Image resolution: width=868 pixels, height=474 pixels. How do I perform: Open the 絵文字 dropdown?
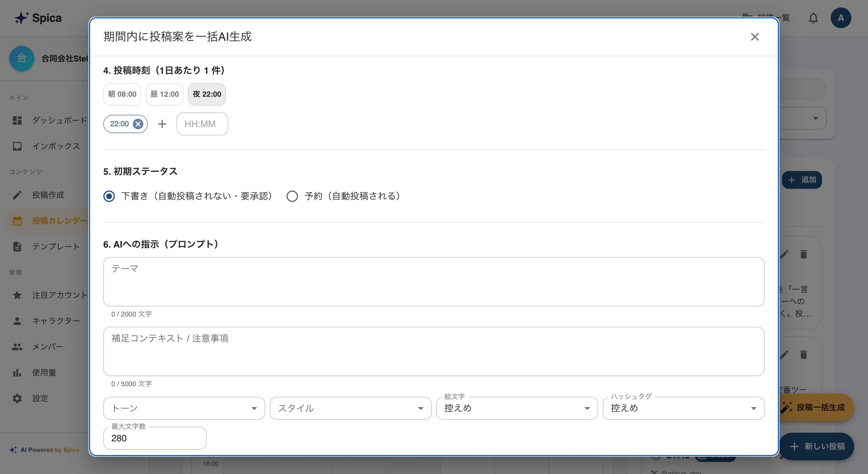point(517,408)
